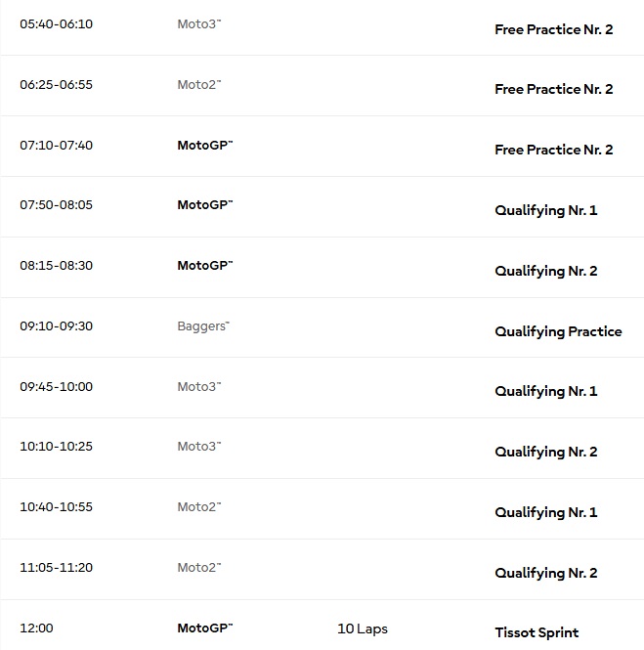Click the 07:10-07:40 time slot

pyautogui.click(x=57, y=146)
